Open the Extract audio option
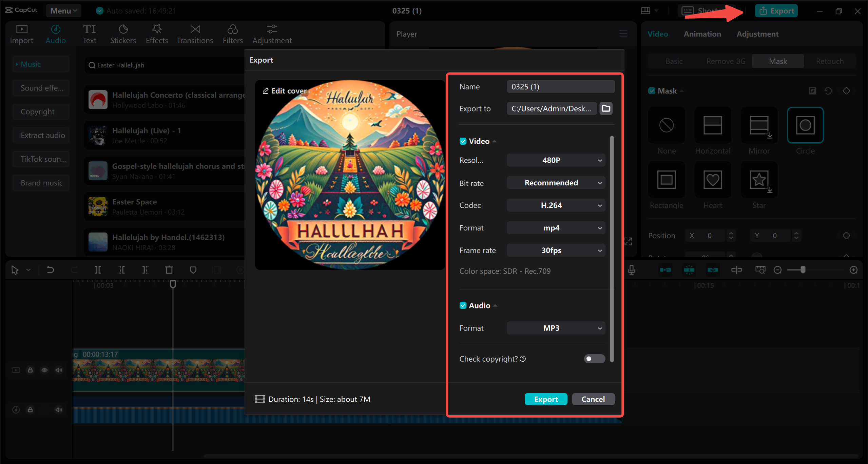 (41, 136)
